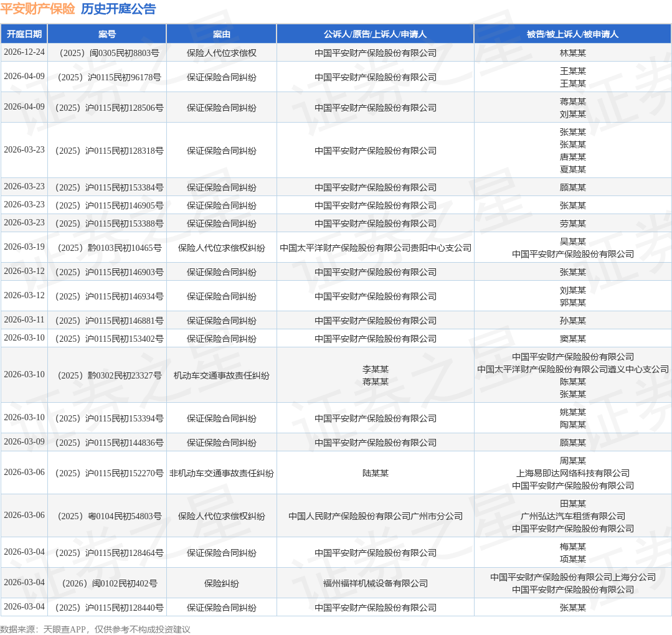Click the 数据来源 天眼查APP footer note
672x635 pixels.
pos(95,629)
